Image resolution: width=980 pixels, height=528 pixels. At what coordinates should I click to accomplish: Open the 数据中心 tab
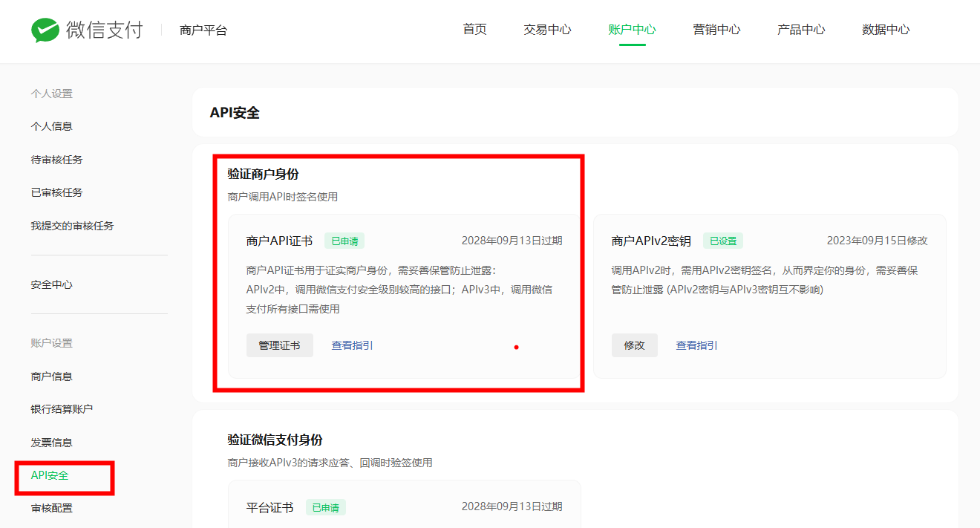click(x=886, y=30)
